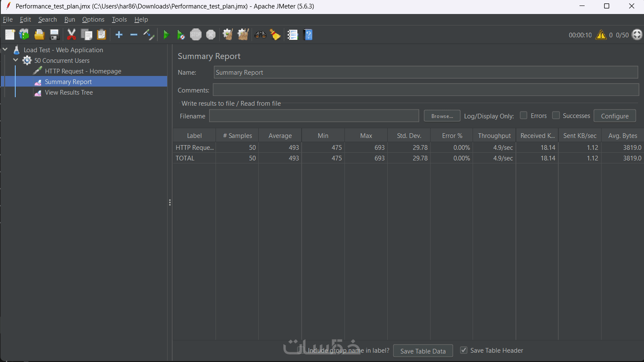Click the Throughput column header
644x362 pixels.
pos(494,135)
